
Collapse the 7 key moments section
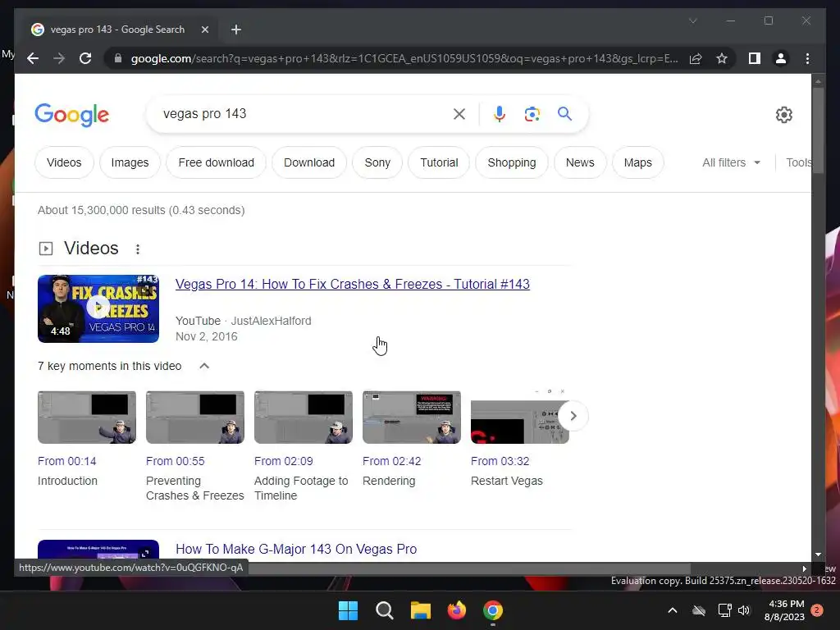pos(204,366)
